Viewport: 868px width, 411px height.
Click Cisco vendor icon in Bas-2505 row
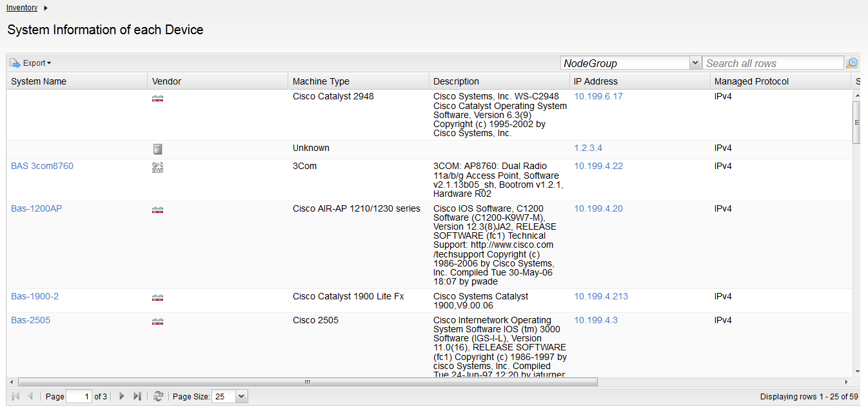click(x=158, y=321)
